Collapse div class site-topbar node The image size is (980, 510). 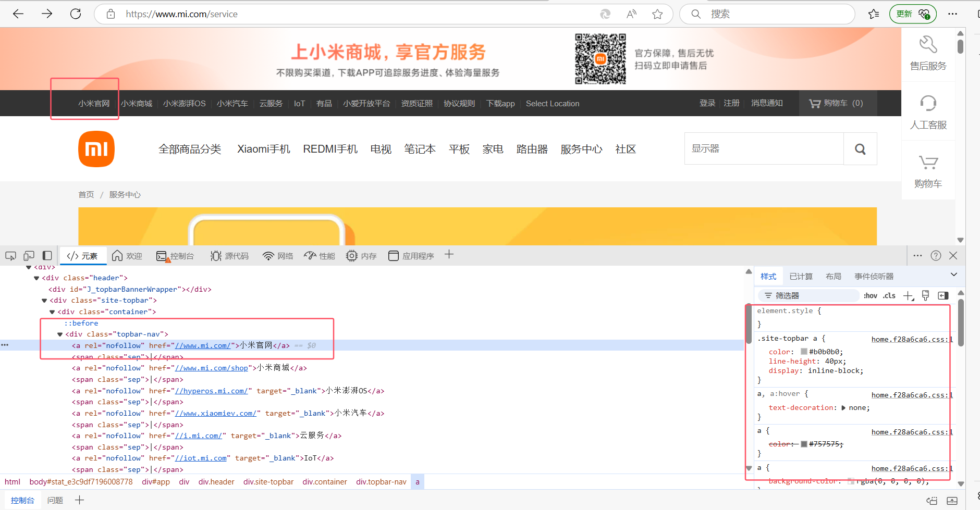pyautogui.click(x=44, y=301)
